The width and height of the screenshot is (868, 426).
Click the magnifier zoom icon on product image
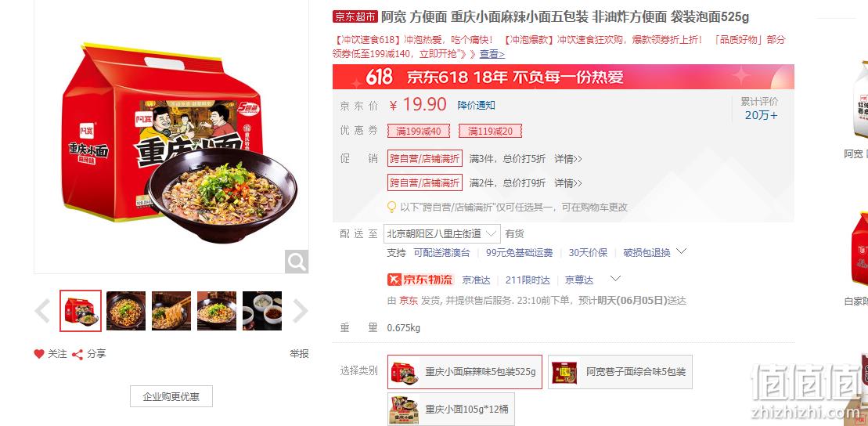(x=297, y=262)
